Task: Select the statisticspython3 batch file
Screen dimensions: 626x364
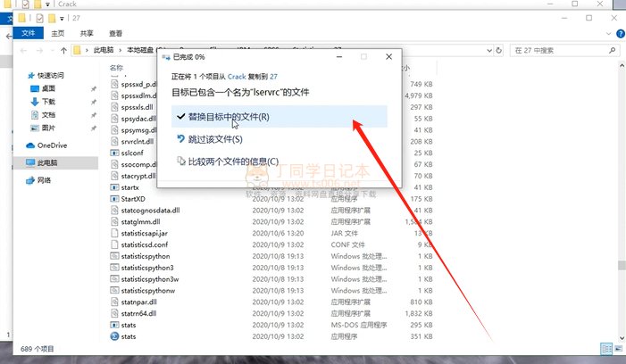Action: tap(147, 268)
